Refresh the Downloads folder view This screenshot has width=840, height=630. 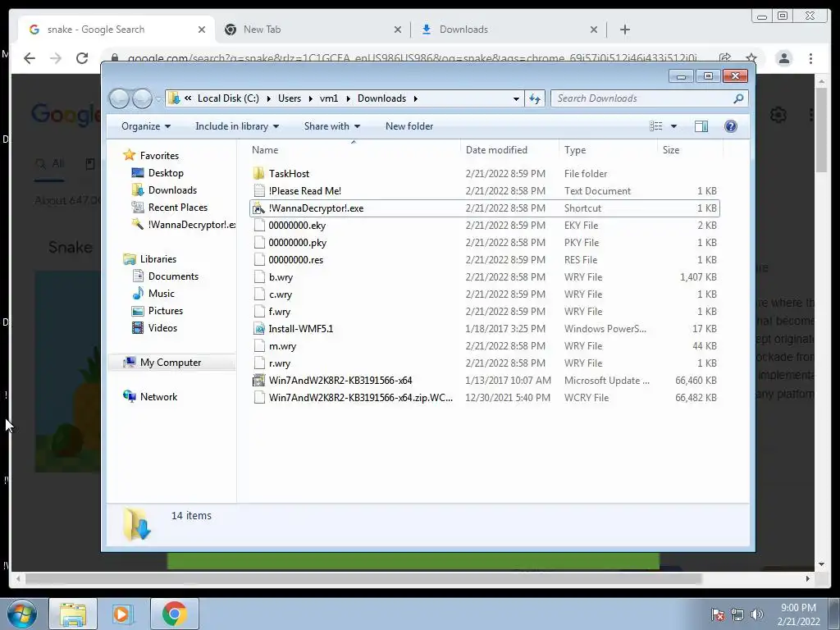(535, 98)
